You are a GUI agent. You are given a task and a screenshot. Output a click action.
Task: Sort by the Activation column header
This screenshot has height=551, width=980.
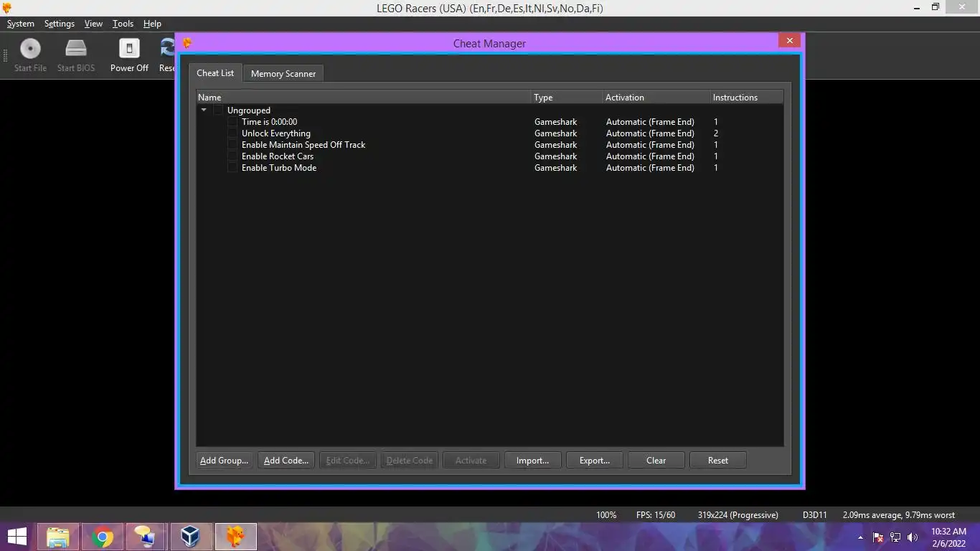(656, 98)
